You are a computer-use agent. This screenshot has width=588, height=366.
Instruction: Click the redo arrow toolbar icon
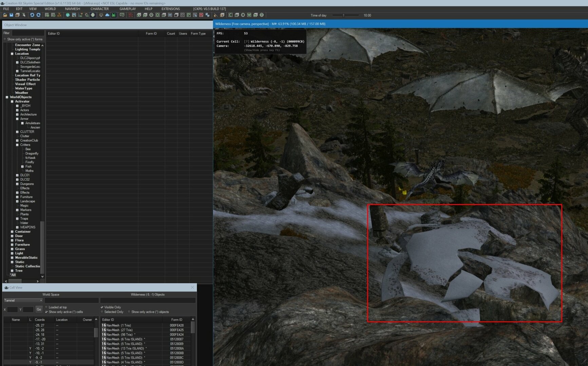pyautogui.click(x=38, y=15)
